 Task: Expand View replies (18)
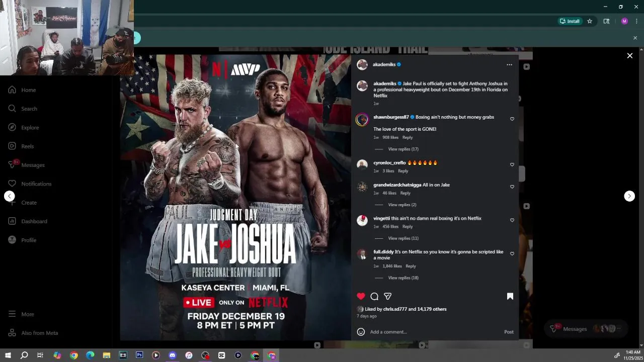coord(403,278)
